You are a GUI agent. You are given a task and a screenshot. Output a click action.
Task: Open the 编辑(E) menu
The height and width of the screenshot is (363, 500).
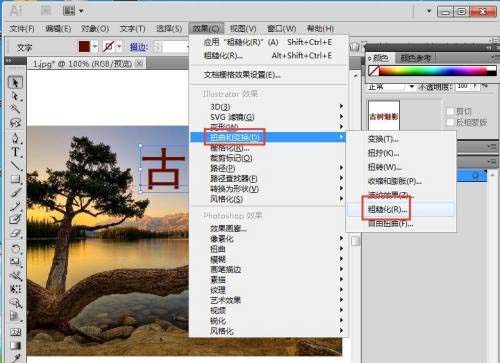(58, 29)
